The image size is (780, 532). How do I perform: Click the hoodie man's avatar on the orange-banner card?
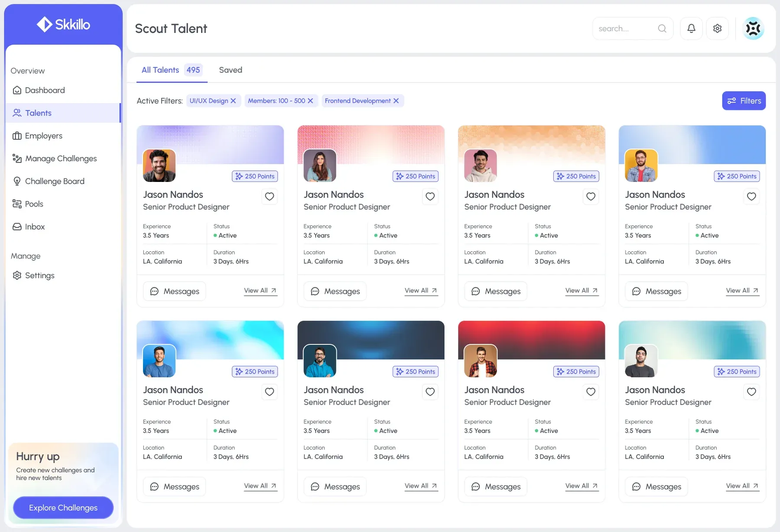[481, 165]
